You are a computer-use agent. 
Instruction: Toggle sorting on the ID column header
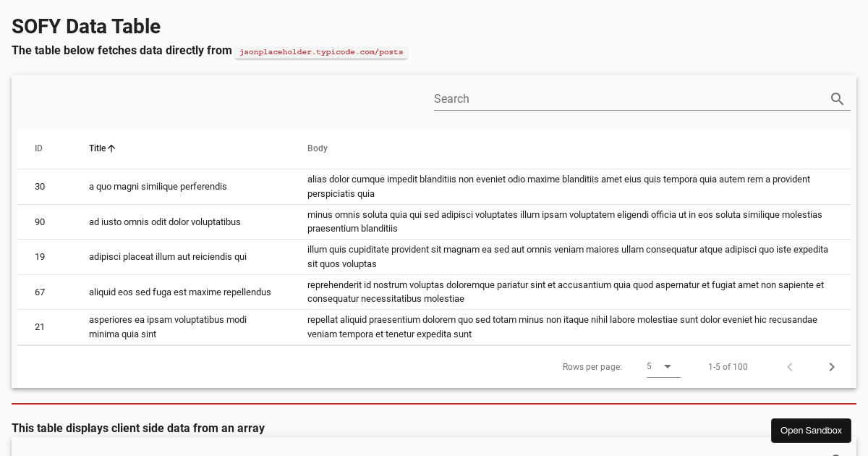click(38, 148)
